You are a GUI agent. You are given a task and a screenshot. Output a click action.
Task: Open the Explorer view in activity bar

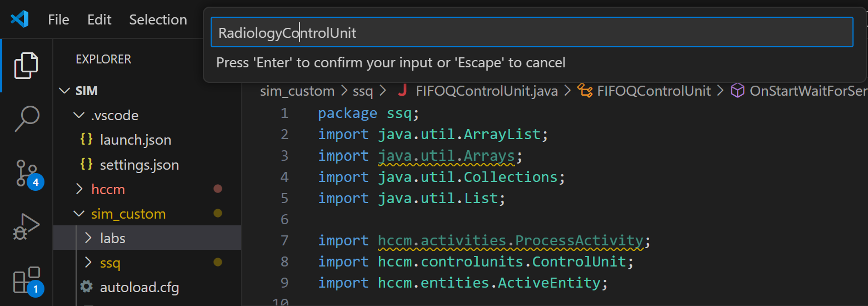tap(26, 66)
